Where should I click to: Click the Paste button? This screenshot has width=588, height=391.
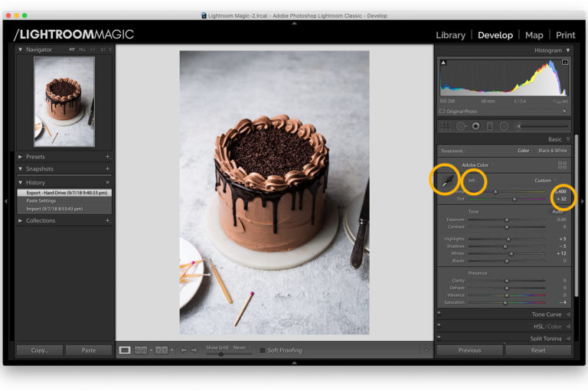click(89, 350)
